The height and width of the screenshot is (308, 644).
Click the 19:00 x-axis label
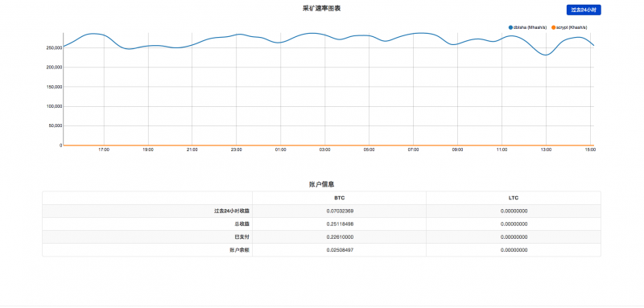click(x=148, y=150)
